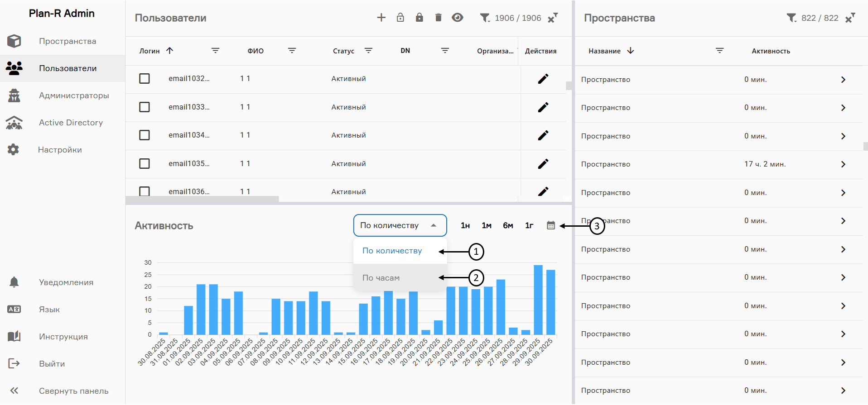Open the activity calendar date picker

point(550,225)
